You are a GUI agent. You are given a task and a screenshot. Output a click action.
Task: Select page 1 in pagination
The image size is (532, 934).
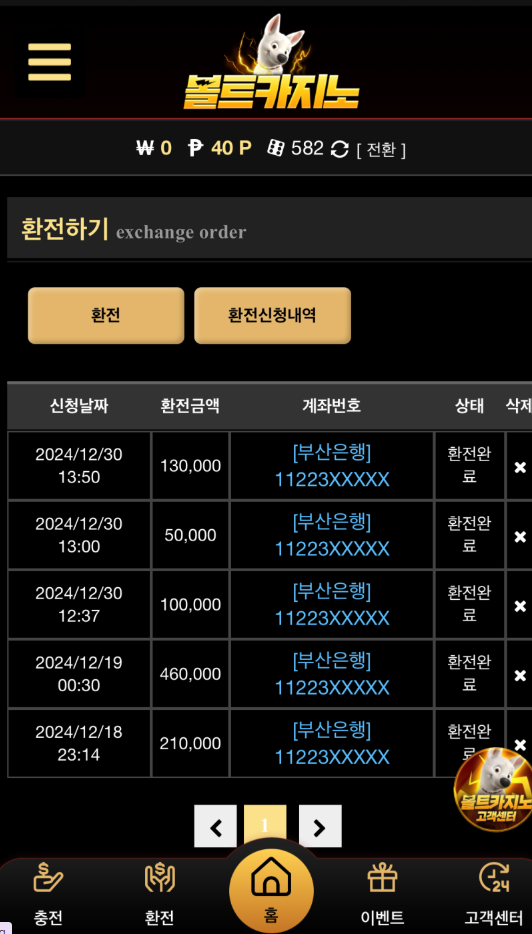pyautogui.click(x=265, y=826)
